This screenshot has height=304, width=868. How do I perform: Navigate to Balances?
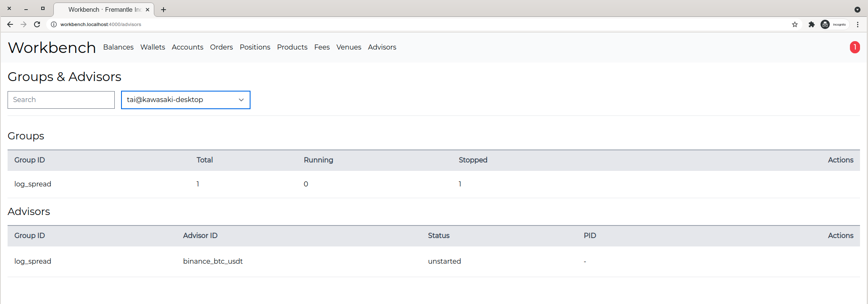pos(119,47)
